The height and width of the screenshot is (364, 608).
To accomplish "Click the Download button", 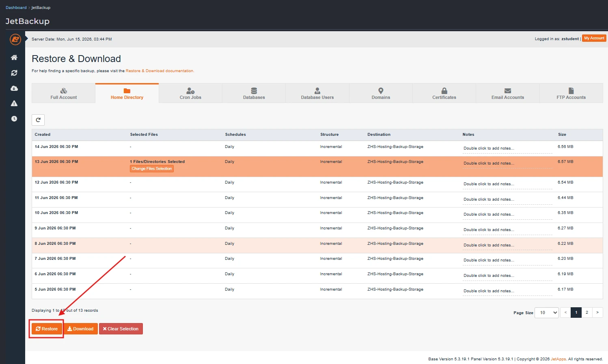I will [x=80, y=329].
